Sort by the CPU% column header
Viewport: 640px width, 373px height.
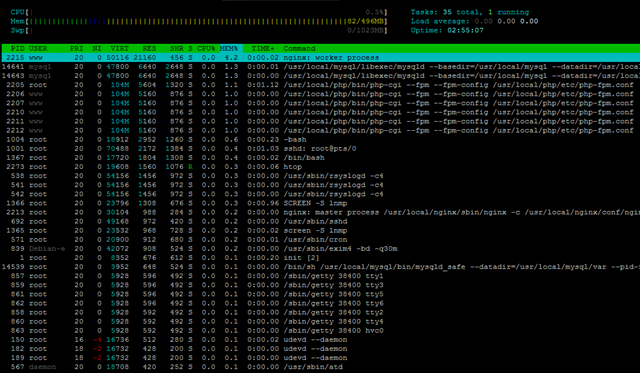tap(206, 49)
